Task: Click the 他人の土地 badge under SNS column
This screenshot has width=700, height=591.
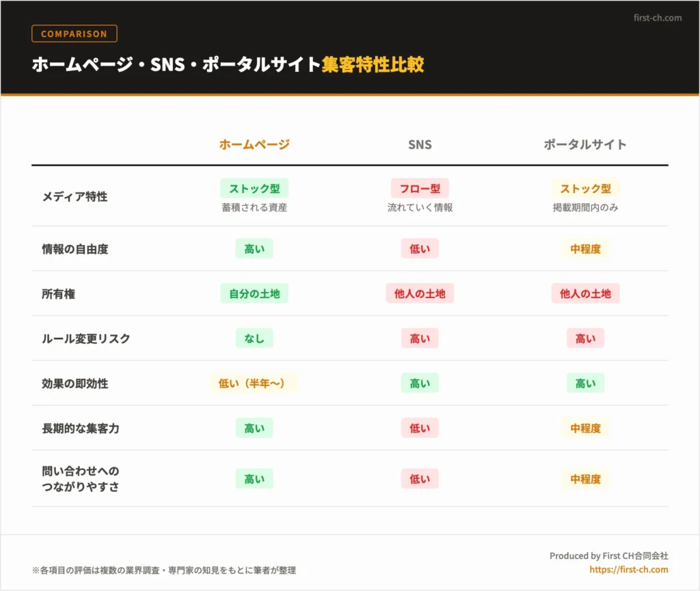Action: (x=419, y=293)
